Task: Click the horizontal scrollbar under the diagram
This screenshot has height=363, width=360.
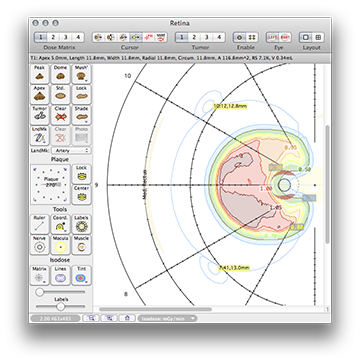Action: (x=155, y=309)
